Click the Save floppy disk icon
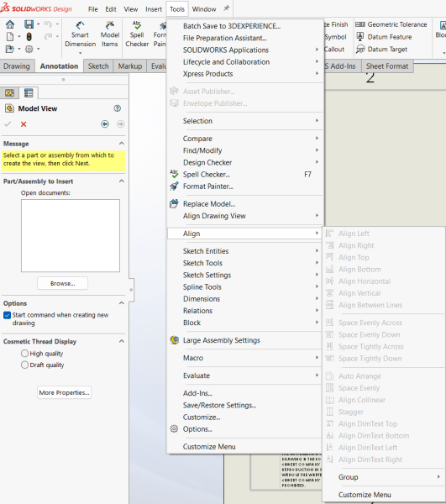Viewport: 446px width, 504px height. pos(29,24)
